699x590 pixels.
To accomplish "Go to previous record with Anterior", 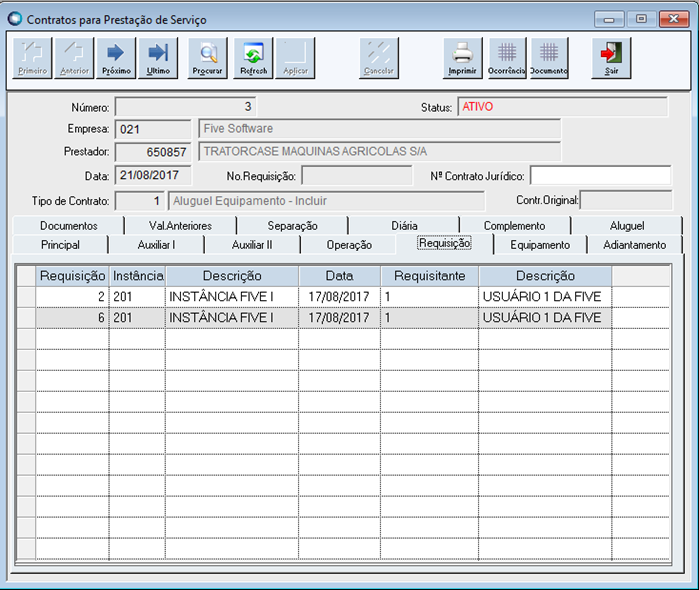I will (74, 58).
